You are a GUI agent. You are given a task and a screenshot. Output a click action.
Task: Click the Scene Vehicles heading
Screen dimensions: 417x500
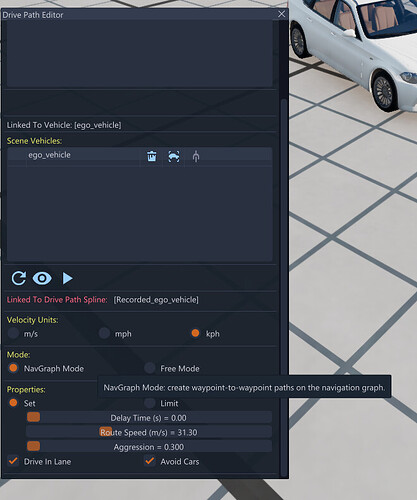point(34,141)
